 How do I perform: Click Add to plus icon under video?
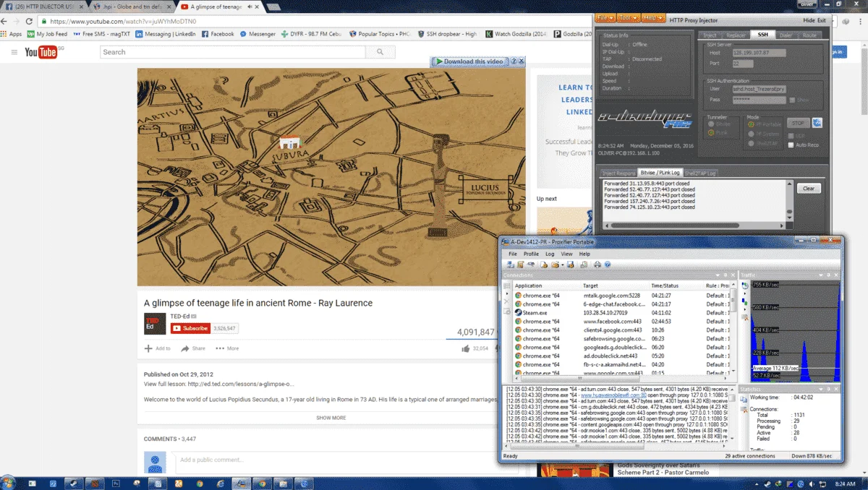(148, 348)
